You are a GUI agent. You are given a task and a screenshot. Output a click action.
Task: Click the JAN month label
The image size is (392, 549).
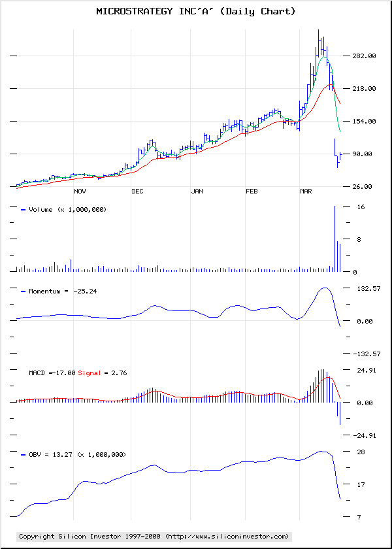pyautogui.click(x=197, y=191)
